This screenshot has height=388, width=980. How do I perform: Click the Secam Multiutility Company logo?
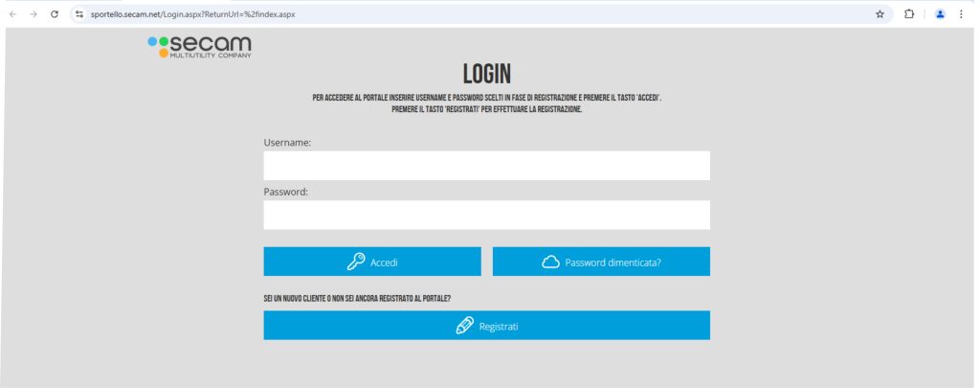(200, 47)
